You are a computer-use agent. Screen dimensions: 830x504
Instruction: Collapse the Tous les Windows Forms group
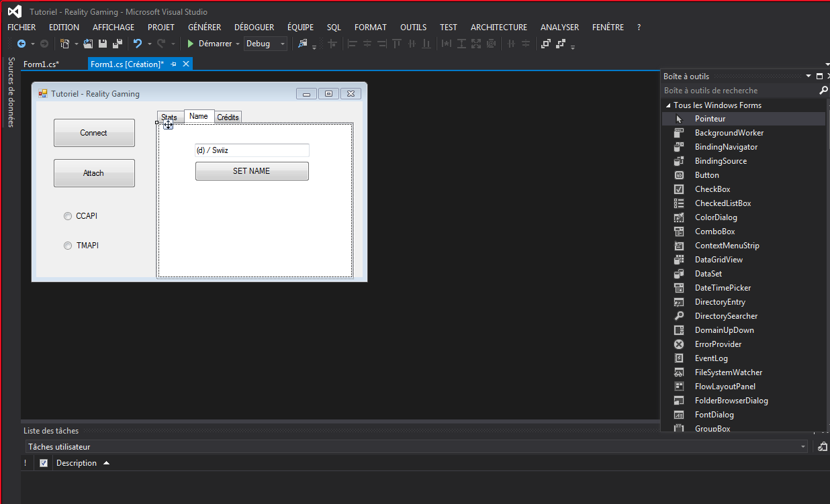[x=668, y=105]
